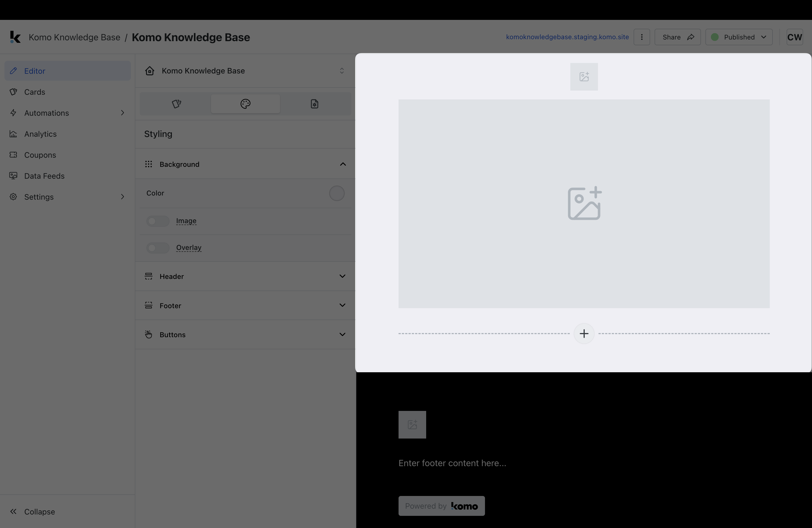Expand the Buttons styling section
Image resolution: width=812 pixels, height=528 pixels.
pyautogui.click(x=342, y=335)
